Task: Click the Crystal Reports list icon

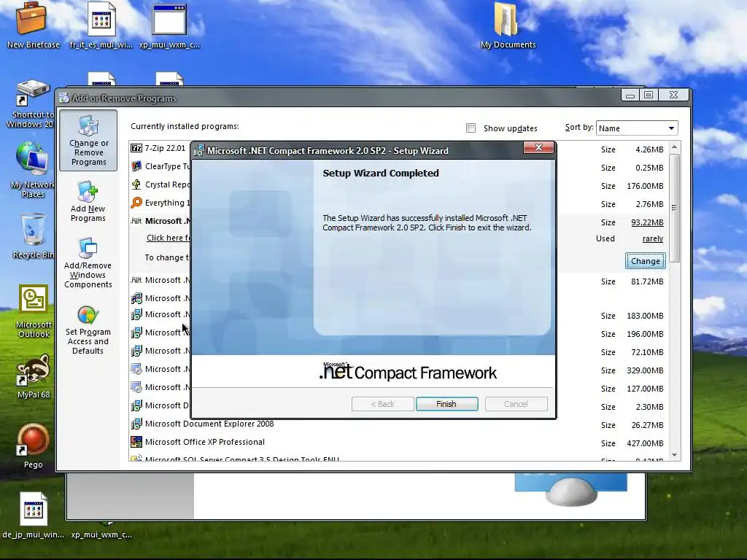Action: 136,184
